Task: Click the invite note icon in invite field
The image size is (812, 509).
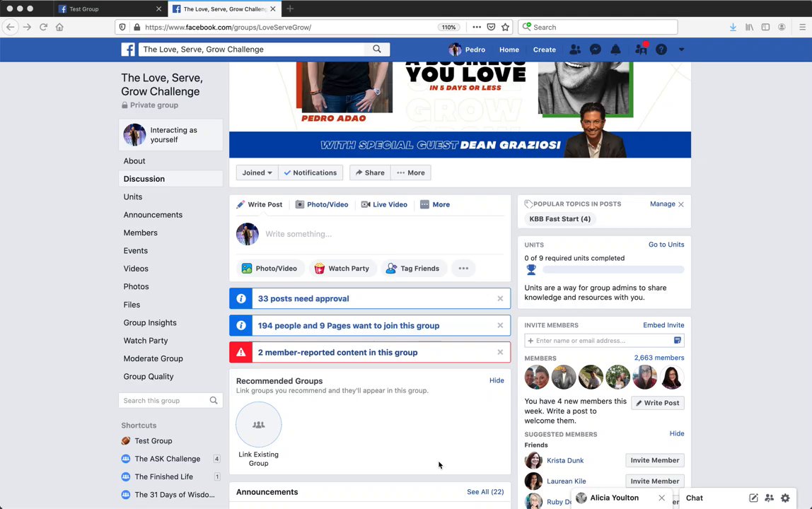Action: click(678, 340)
